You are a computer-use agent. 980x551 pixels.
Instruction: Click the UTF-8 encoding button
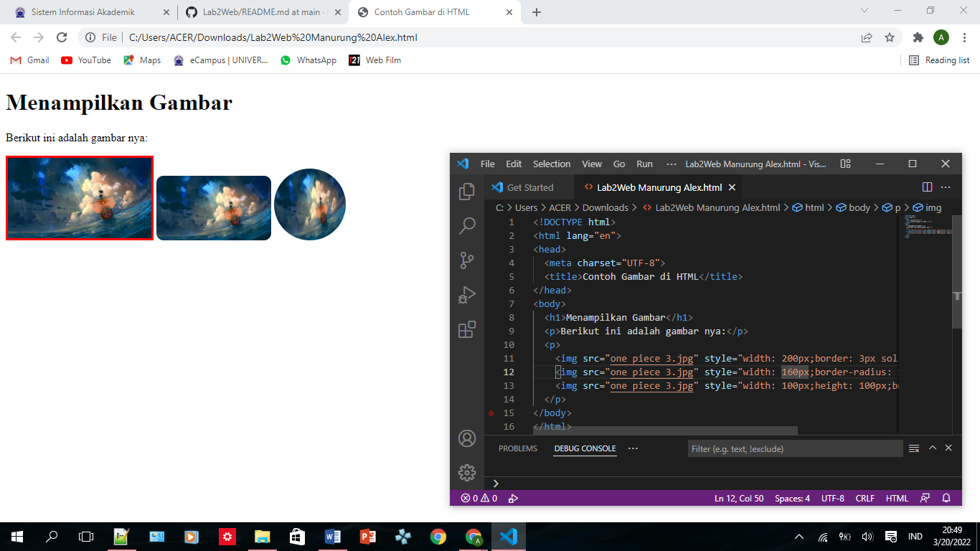click(832, 498)
